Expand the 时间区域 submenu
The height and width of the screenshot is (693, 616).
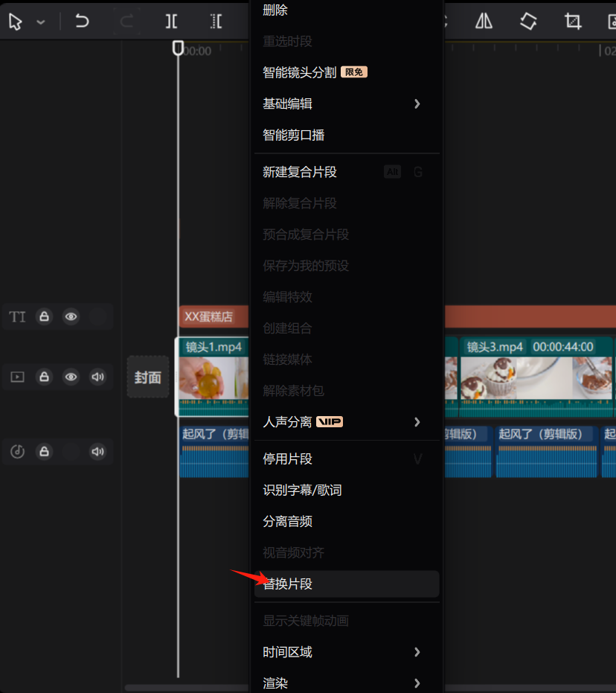pyautogui.click(x=347, y=652)
